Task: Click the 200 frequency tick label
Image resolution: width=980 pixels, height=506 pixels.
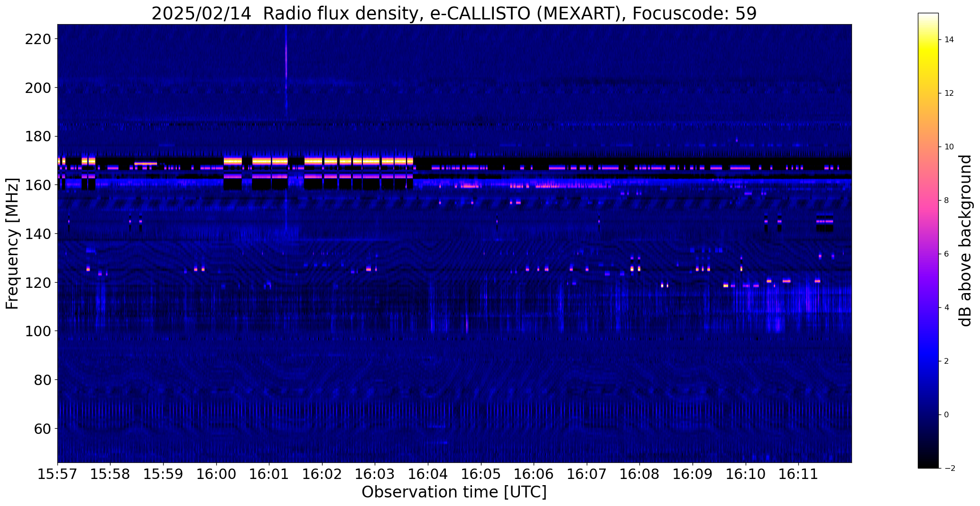Action: [37, 88]
